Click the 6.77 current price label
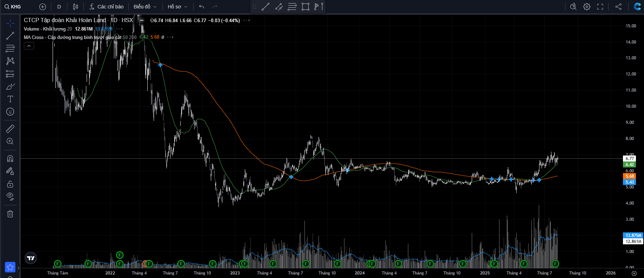Viewport: 644px width, 278px height. point(630,159)
